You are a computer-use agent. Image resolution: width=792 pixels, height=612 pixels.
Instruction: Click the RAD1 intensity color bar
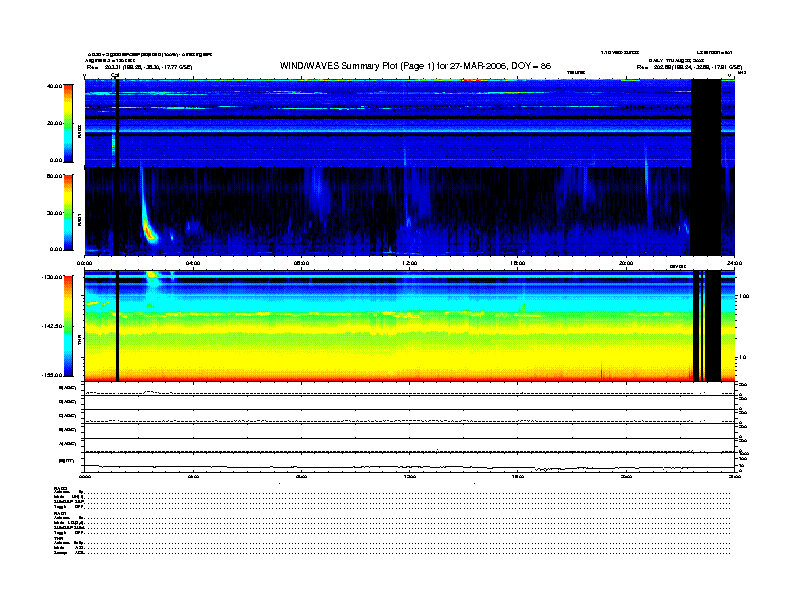68,212
